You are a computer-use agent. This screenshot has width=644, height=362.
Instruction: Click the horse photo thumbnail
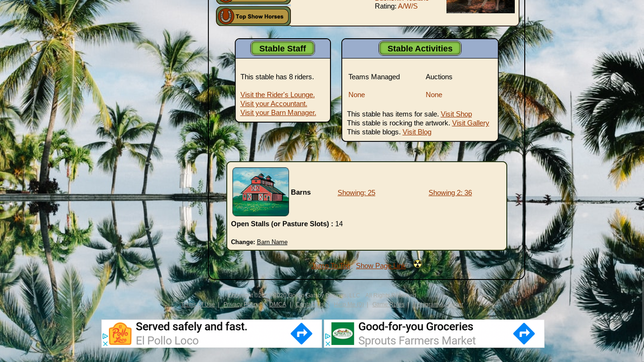click(480, 7)
